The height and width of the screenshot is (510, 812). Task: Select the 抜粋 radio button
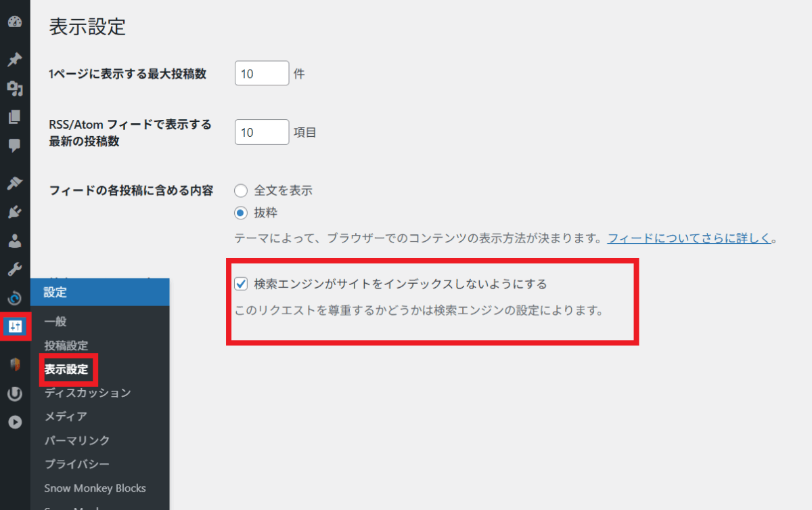coord(240,213)
